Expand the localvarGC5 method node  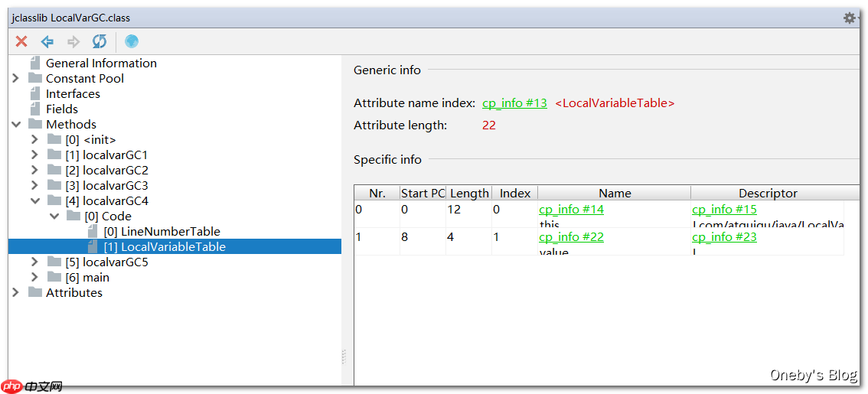tap(34, 262)
